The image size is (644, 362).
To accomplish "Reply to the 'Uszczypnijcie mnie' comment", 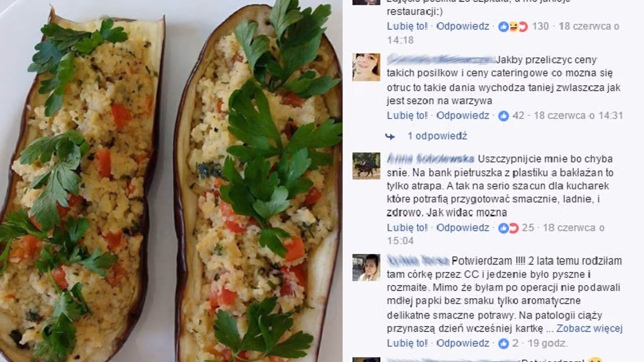I will 463,228.
